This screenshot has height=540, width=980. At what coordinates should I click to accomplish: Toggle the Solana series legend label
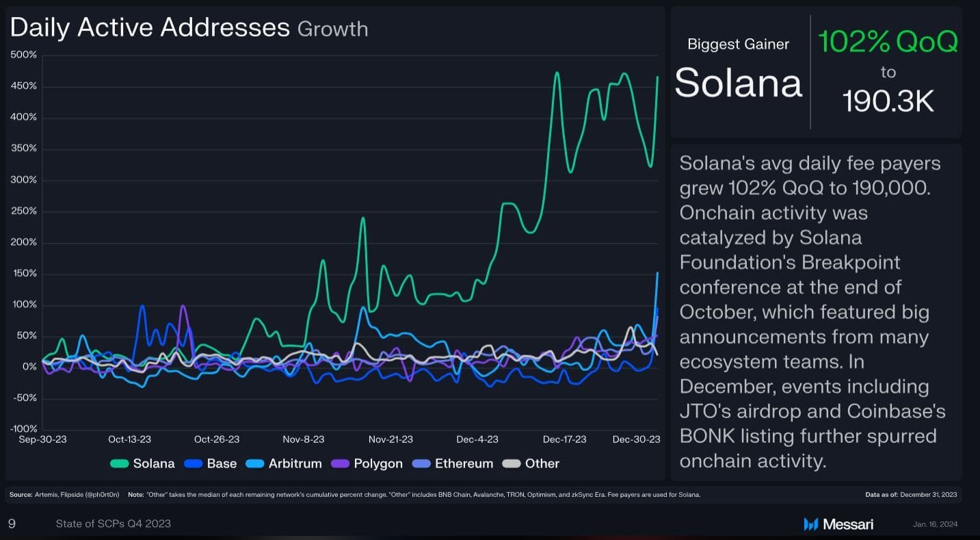click(x=154, y=463)
